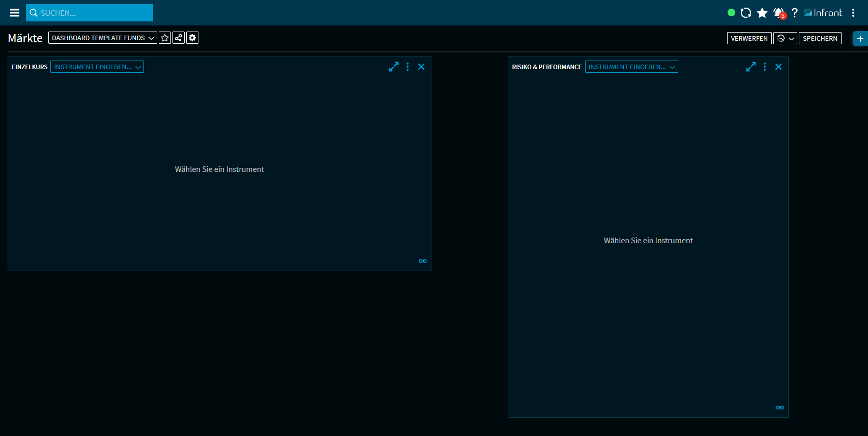This screenshot has height=436, width=868.
Task: Open the top-right application kebab menu
Action: pyautogui.click(x=853, y=13)
